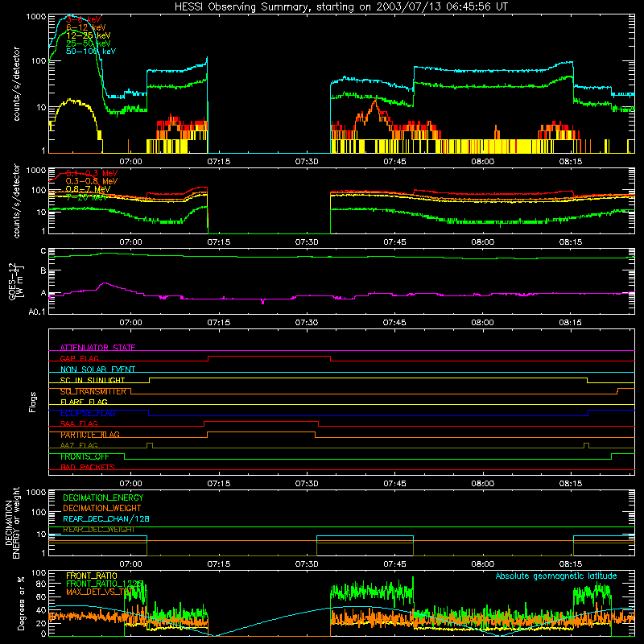This screenshot has width=644, height=644.
Task: Select the BAD_PACKETS flag label
Action: (88, 467)
